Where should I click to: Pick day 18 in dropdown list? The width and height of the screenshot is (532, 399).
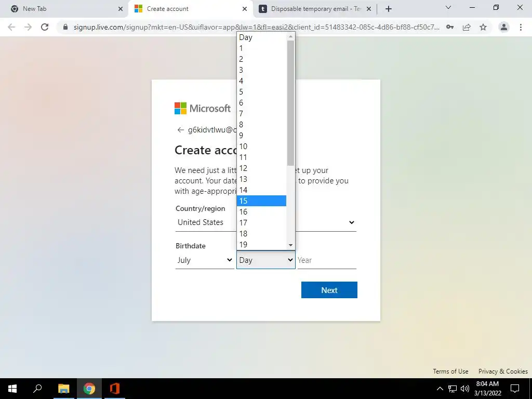261,233
